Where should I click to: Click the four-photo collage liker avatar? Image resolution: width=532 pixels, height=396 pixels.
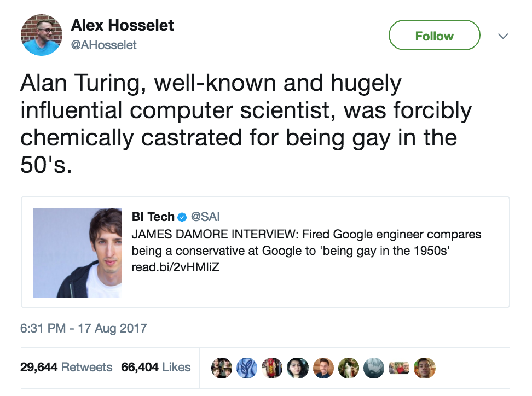[221, 368]
